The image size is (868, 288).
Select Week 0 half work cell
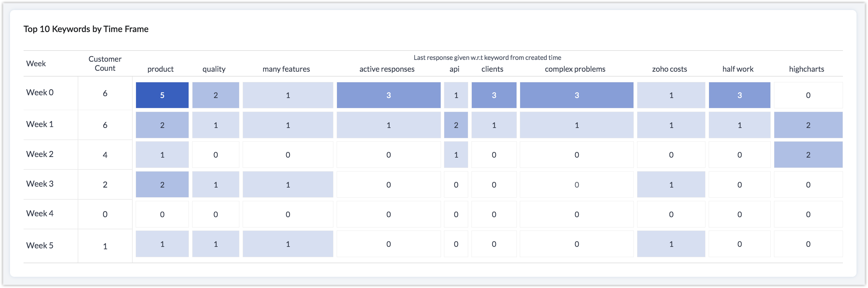[x=739, y=95]
